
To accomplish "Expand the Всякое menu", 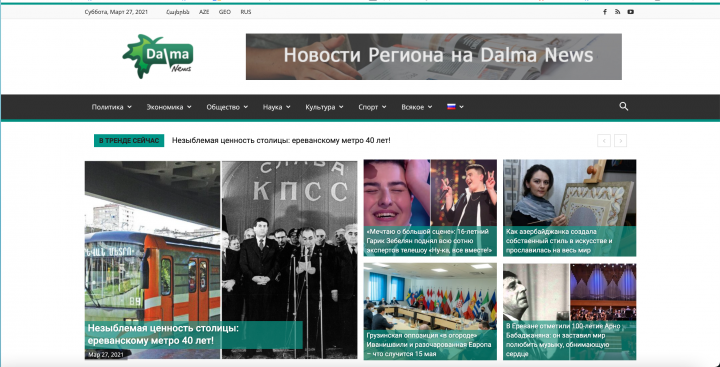I will 416,107.
